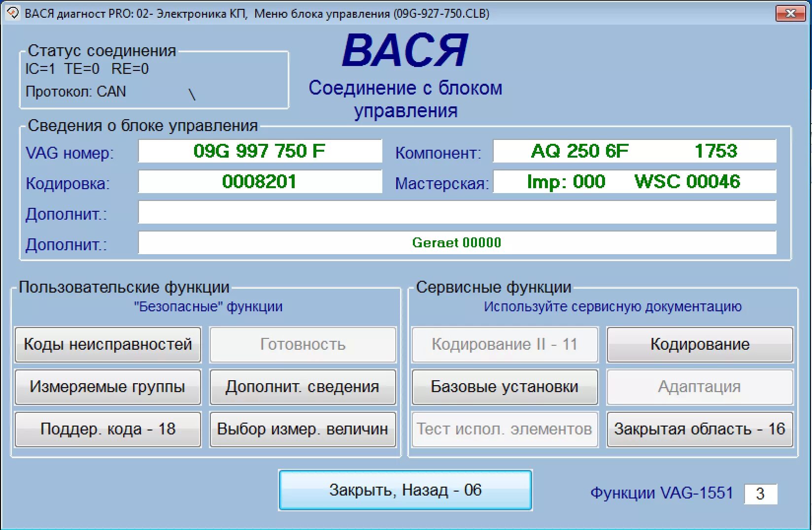Open Выбор измер. величин

click(x=303, y=429)
